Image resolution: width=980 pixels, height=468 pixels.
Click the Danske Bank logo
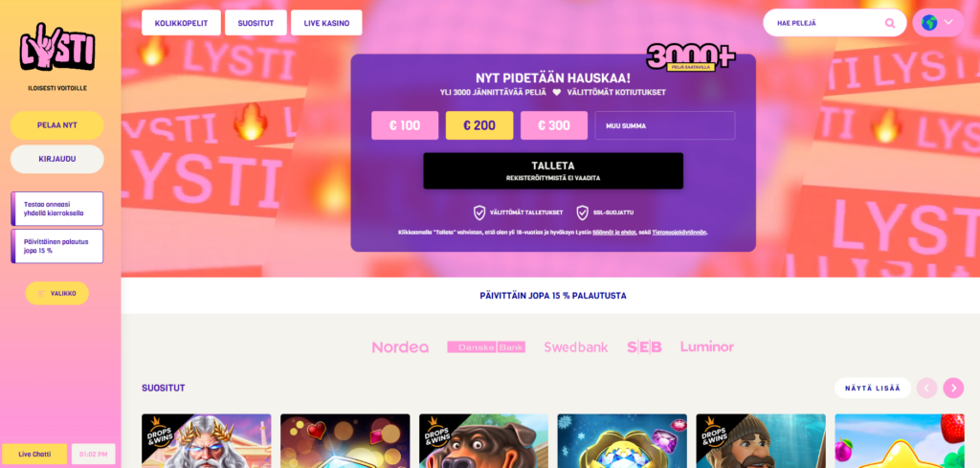486,346
